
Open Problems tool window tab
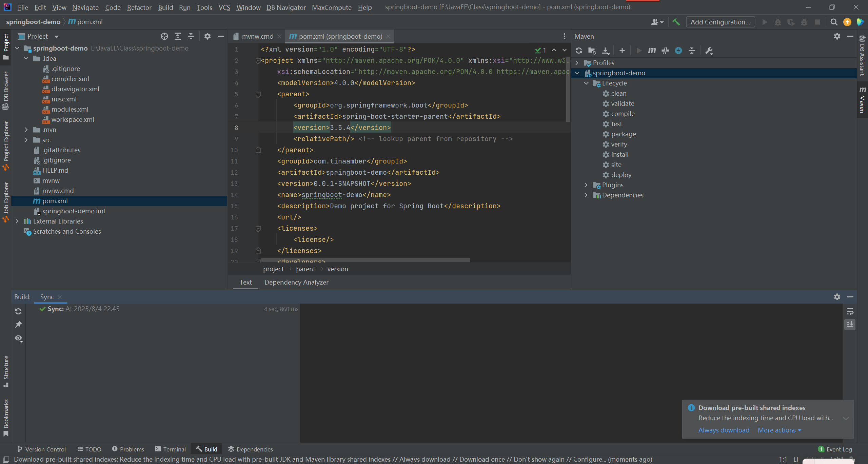pyautogui.click(x=128, y=449)
